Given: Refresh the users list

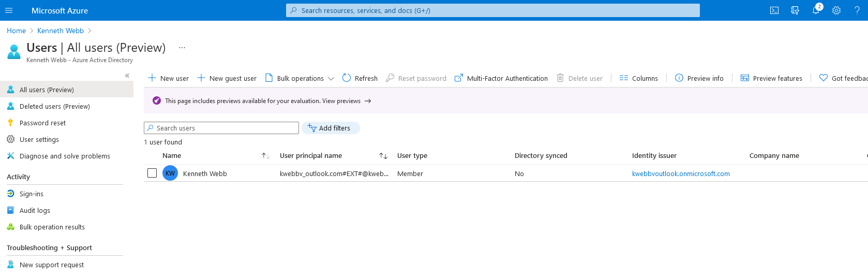Looking at the screenshot, I should pyautogui.click(x=360, y=78).
